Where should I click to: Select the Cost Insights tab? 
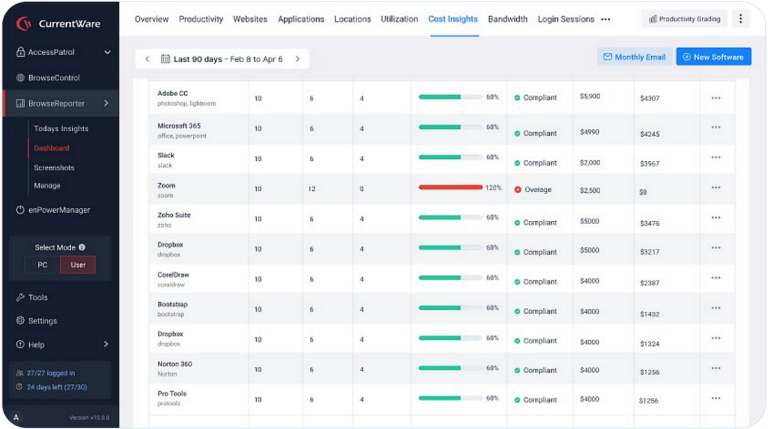[x=453, y=19]
